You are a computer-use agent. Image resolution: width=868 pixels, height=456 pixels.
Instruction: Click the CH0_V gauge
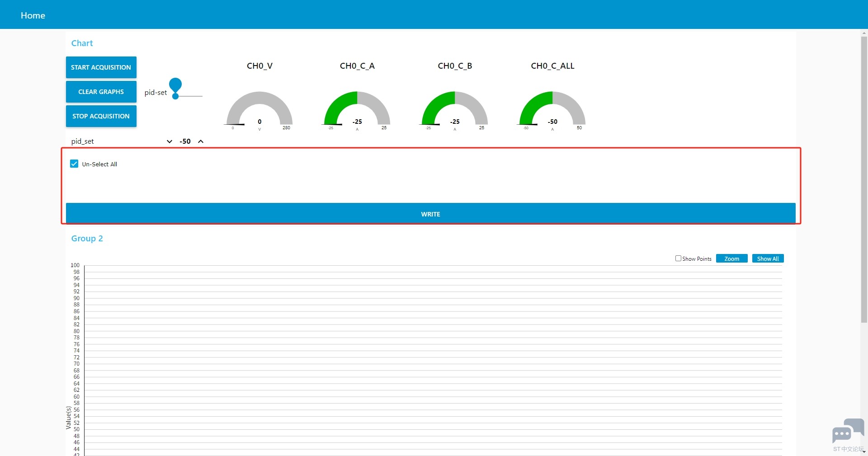pos(259,111)
